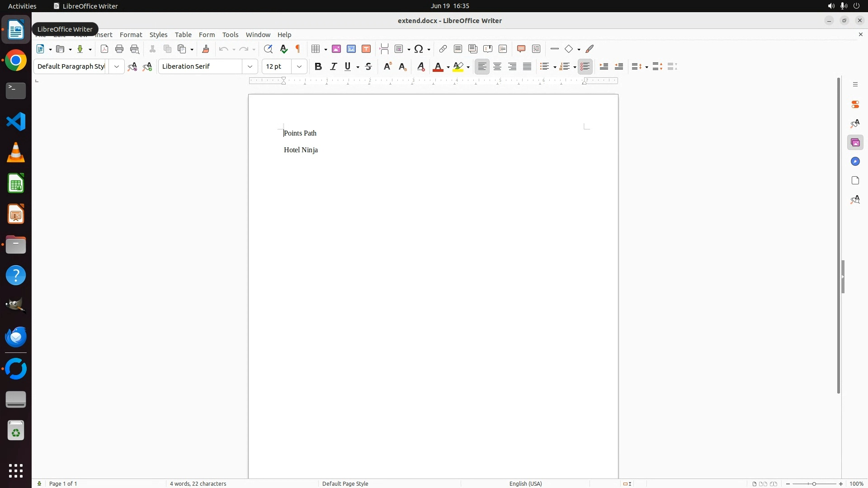The image size is (868, 488).
Task: Open the paragraph style dropdown
Action: pos(117,66)
